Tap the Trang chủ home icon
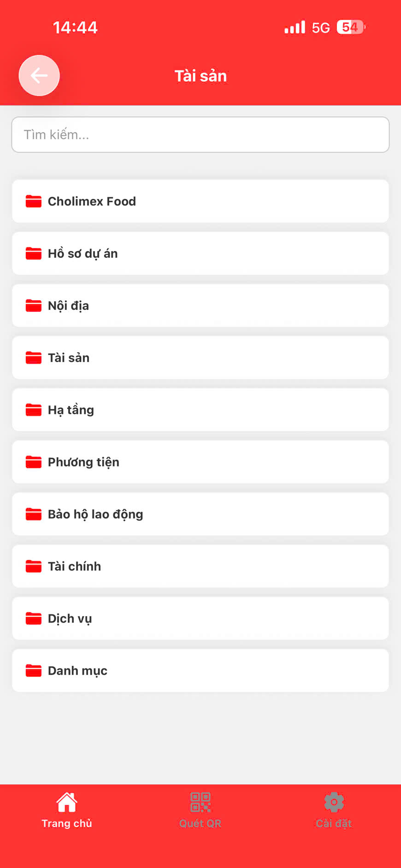The height and width of the screenshot is (868, 401). pyautogui.click(x=67, y=802)
